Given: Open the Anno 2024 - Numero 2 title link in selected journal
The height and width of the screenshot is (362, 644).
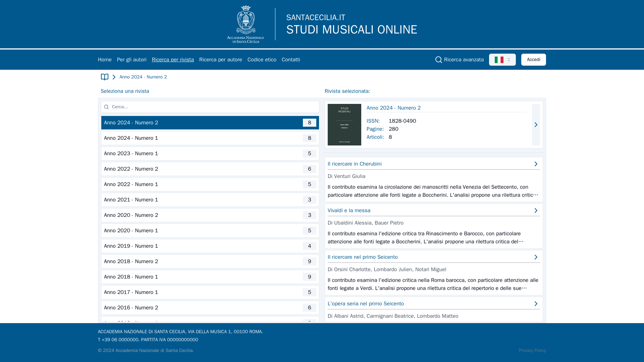Looking at the screenshot, I should click(x=393, y=108).
